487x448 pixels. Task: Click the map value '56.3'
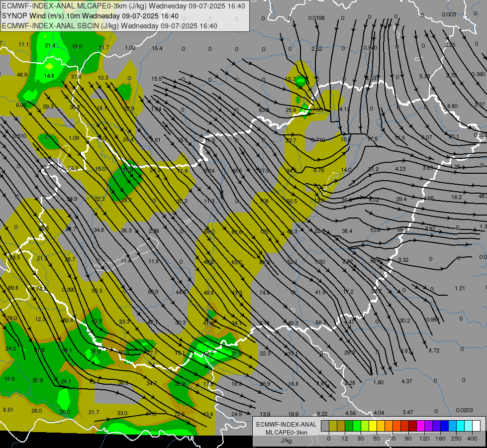pos(320,323)
